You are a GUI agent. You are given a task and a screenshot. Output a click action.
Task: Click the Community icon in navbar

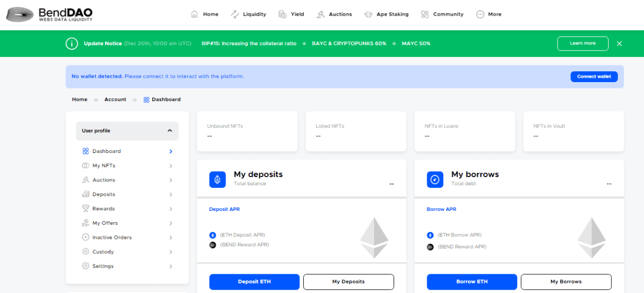point(425,14)
